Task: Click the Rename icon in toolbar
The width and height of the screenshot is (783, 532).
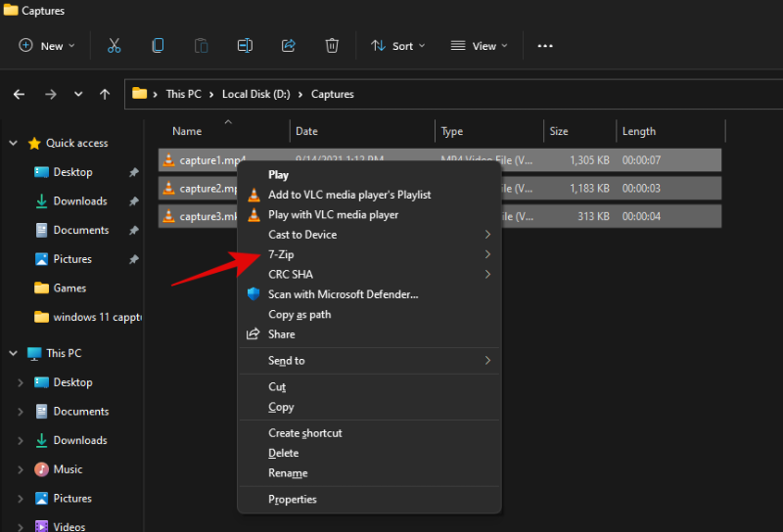Action: tap(245, 46)
